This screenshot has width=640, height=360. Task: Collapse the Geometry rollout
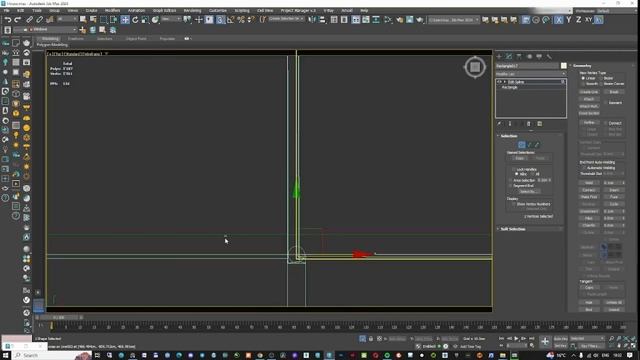coord(582,66)
